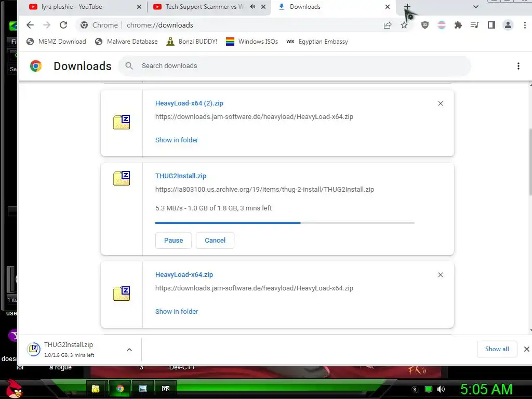The height and width of the screenshot is (399, 532).
Task: Open Chrome's three-dot main menu
Action: 525,25
